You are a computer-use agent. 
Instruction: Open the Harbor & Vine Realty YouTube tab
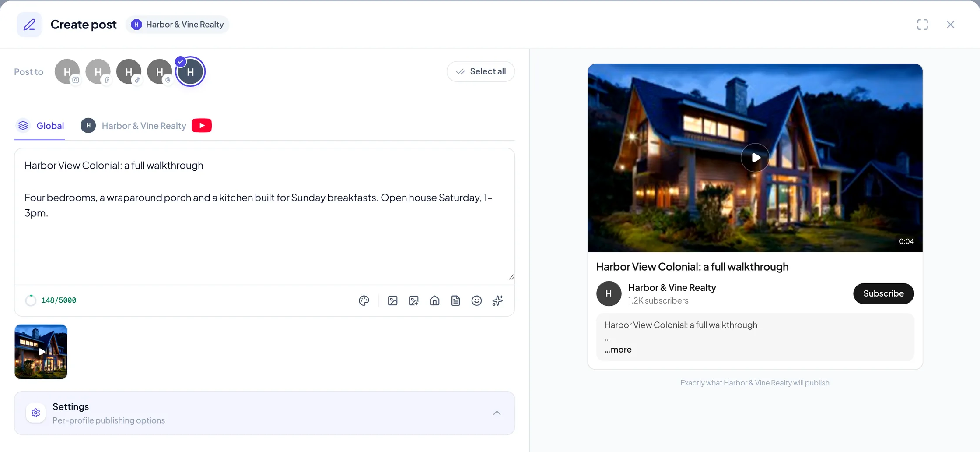click(x=146, y=126)
